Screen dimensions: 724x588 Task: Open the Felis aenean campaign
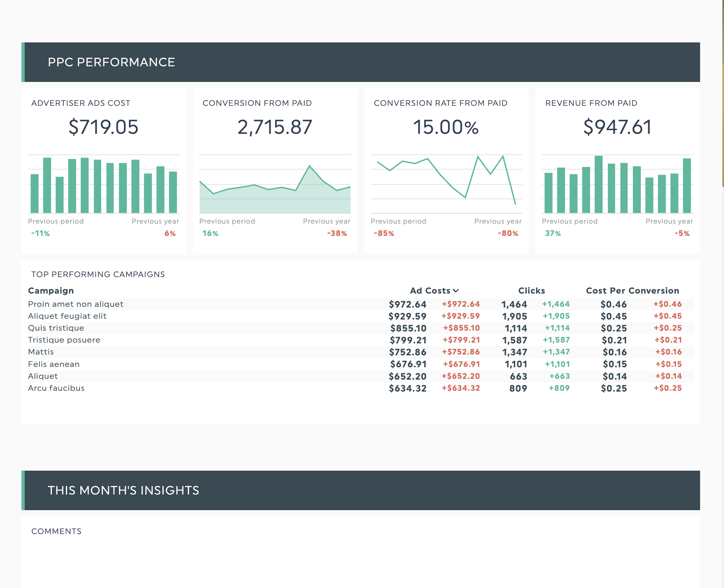point(54,364)
